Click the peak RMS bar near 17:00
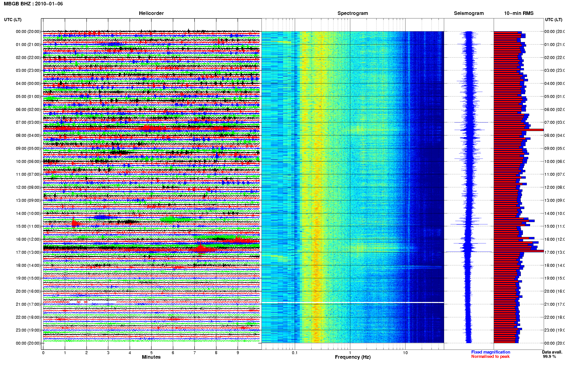The height and width of the screenshot is (368, 588). (519, 251)
